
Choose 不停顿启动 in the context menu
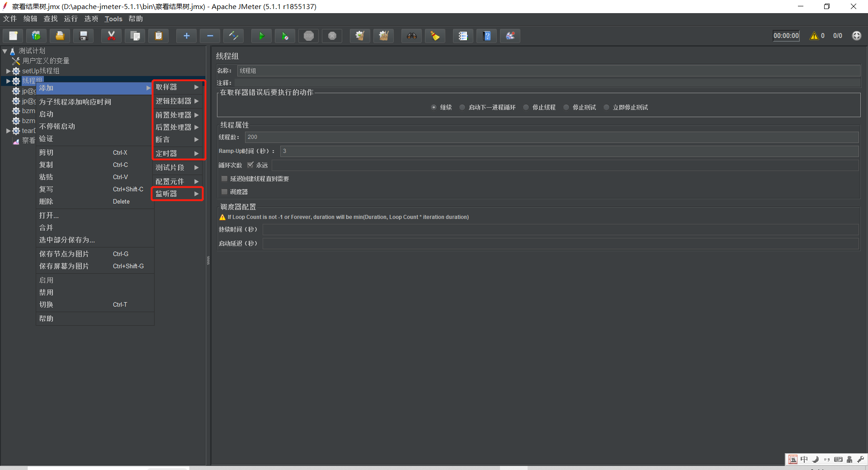pos(95,126)
